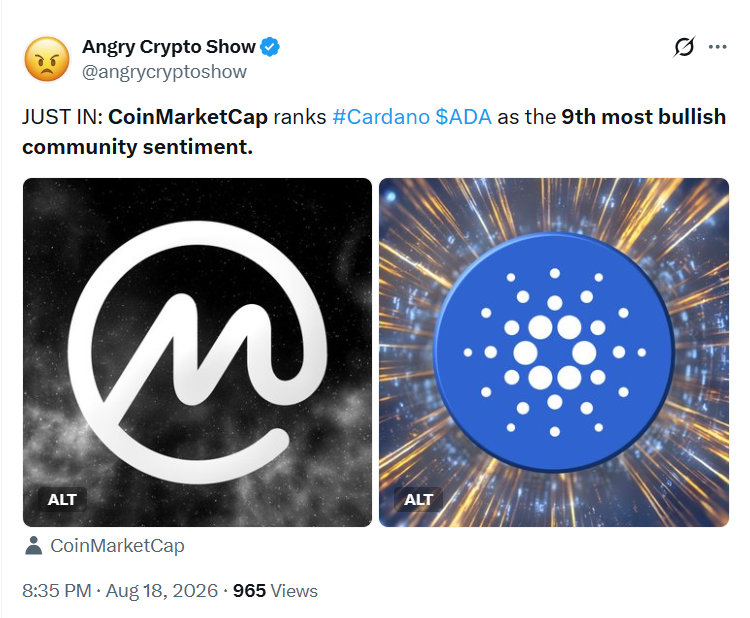
Task: Open the Aug 18, 2026 date link
Action: (162, 591)
